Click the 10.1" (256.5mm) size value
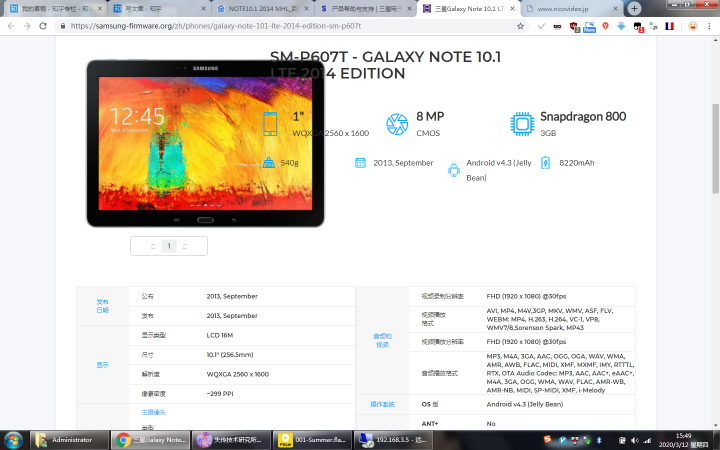This screenshot has width=720, height=450. [230, 354]
